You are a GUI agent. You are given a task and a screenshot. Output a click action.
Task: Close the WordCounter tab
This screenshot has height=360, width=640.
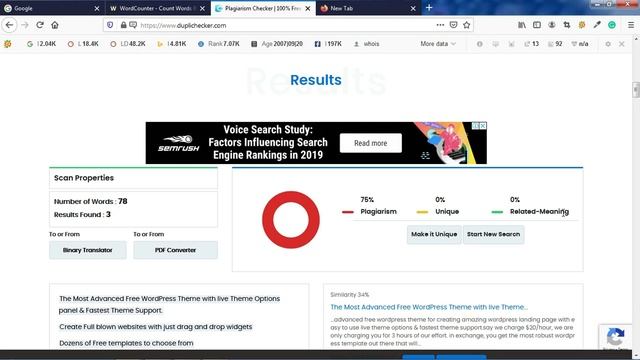tap(202, 8)
